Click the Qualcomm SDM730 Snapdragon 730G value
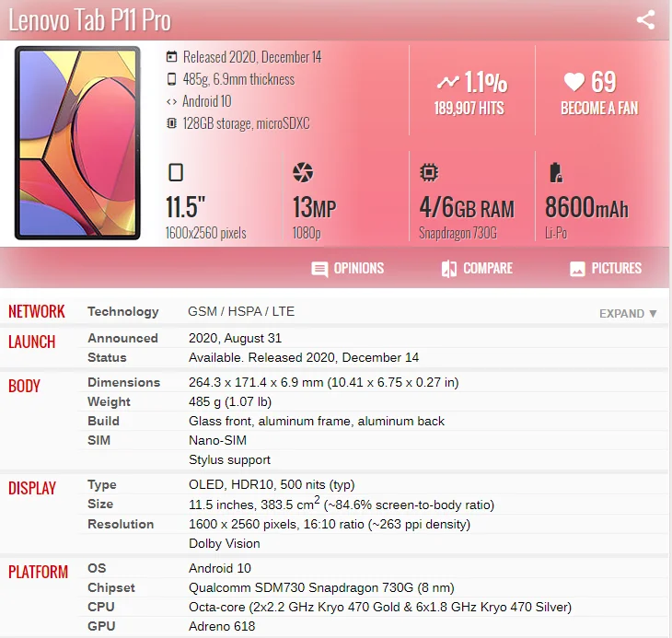This screenshot has width=672, height=638. [321, 587]
